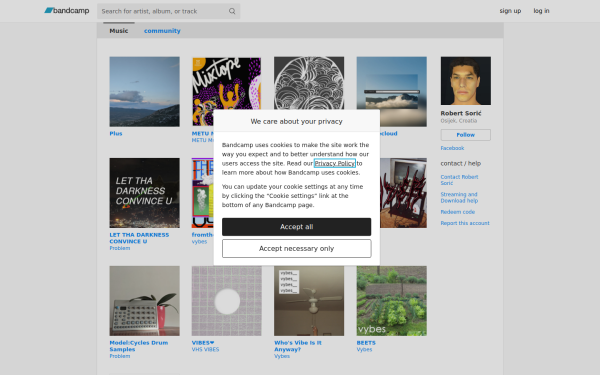
Task: Click Model:Cycles Drum Samples title link
Action: coord(139,346)
